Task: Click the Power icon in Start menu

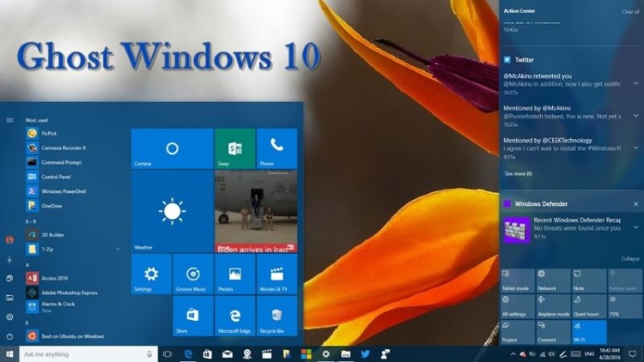Action: (x=9, y=335)
